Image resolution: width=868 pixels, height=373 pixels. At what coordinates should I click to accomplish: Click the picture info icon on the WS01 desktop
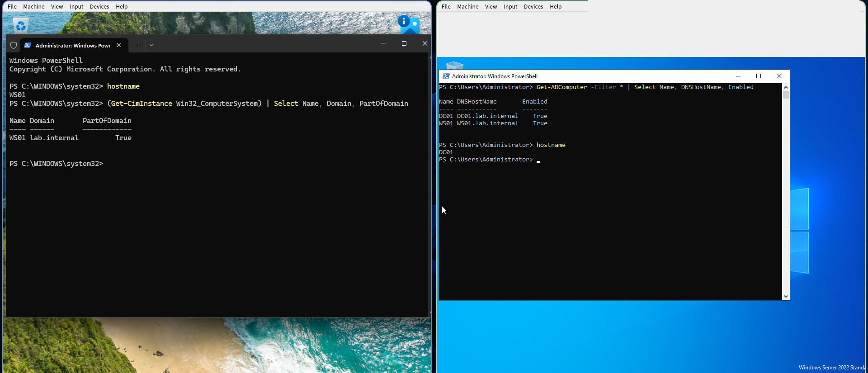tap(409, 24)
